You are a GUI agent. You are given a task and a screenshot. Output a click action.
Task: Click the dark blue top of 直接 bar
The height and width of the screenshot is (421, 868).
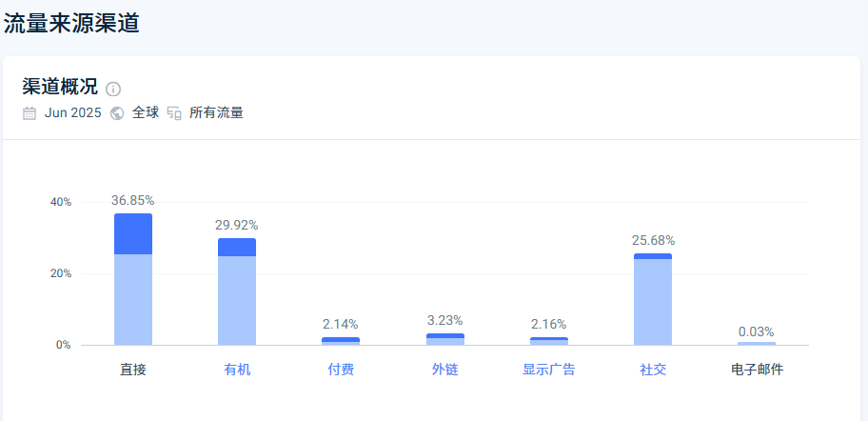click(x=133, y=233)
